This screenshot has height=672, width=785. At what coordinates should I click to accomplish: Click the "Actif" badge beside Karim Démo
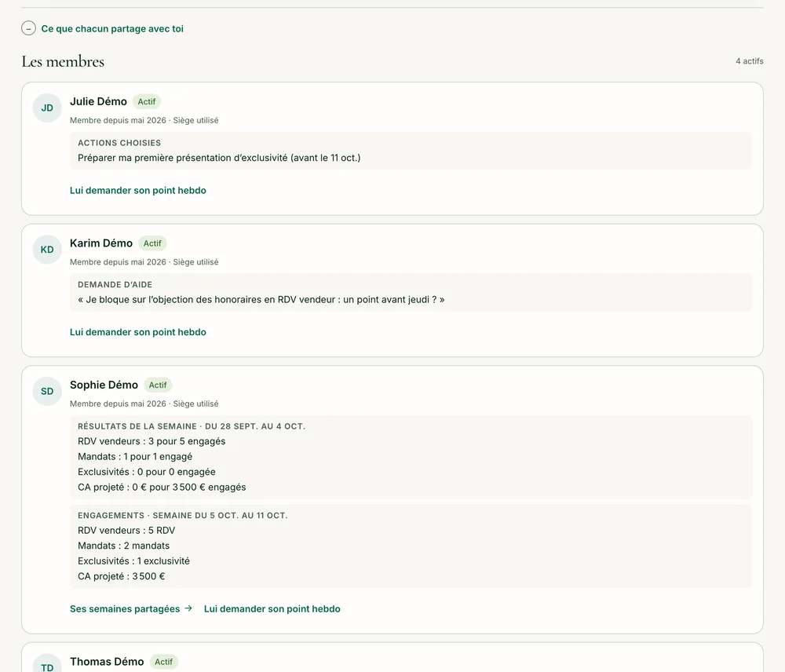pyautogui.click(x=152, y=243)
